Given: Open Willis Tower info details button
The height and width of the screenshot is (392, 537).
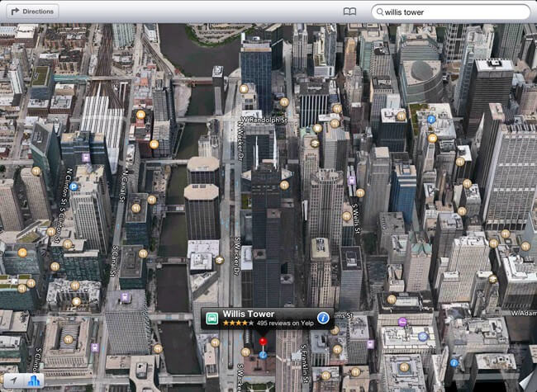Looking at the screenshot, I should [x=323, y=318].
